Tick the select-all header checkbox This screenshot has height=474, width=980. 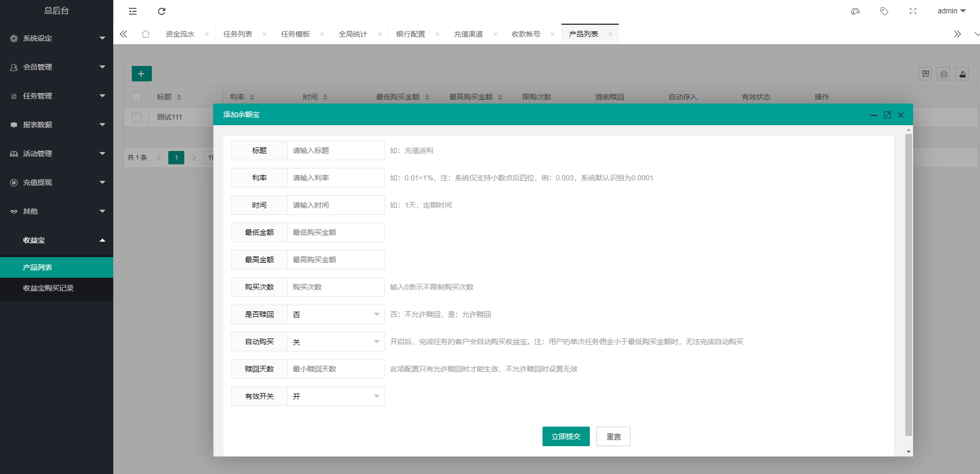(136, 97)
